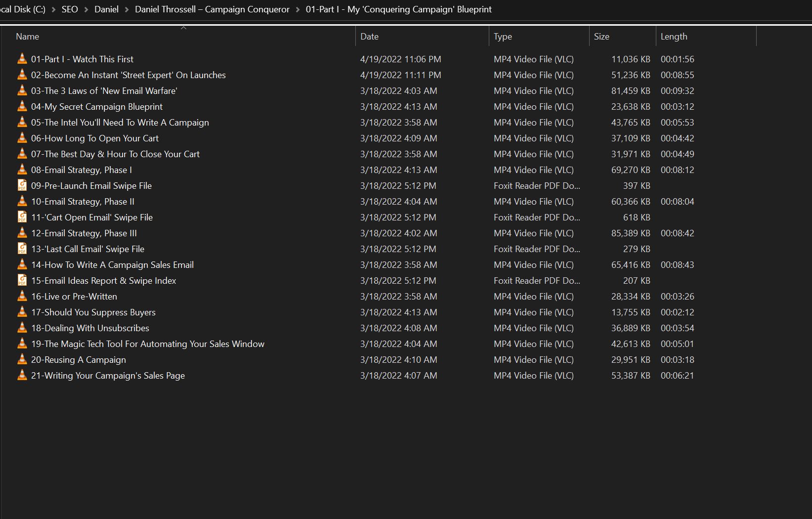Click type 'Foxit Reader PDF Do...' in the '13-Last Call Email Swipe File' row
This screenshot has height=519, width=812.
(537, 249)
